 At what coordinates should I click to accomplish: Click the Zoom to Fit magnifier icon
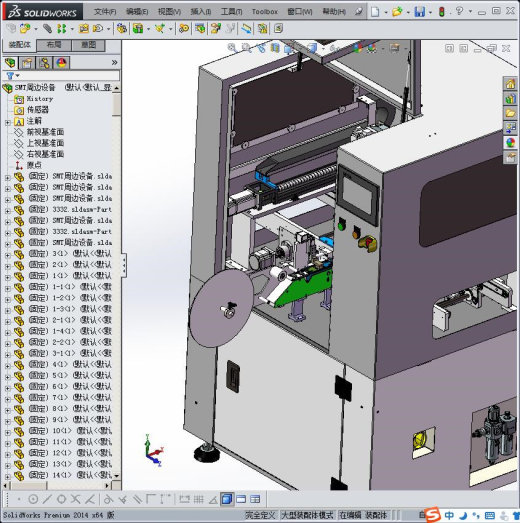(x=232, y=48)
